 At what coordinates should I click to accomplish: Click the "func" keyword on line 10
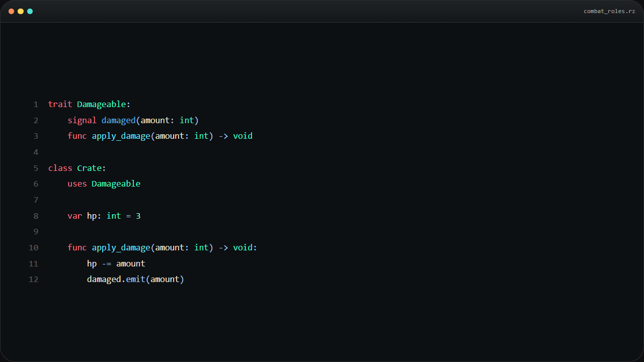click(77, 247)
